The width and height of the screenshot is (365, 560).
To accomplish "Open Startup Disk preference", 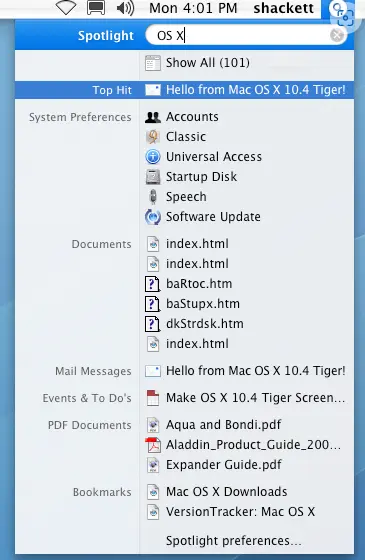I will (x=201, y=177).
